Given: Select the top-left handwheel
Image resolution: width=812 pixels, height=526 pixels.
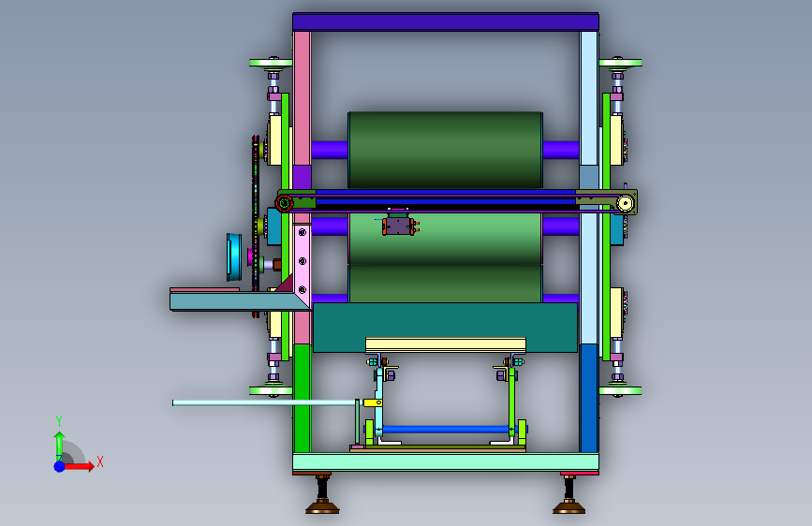Looking at the screenshot, I should point(271,63).
